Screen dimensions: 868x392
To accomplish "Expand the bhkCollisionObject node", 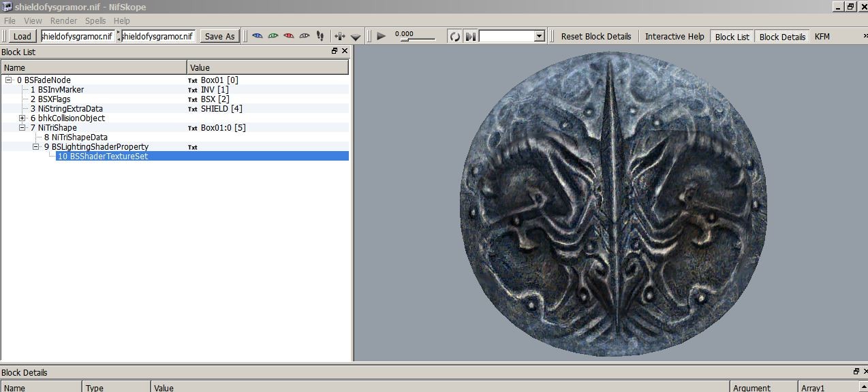I will 22,118.
